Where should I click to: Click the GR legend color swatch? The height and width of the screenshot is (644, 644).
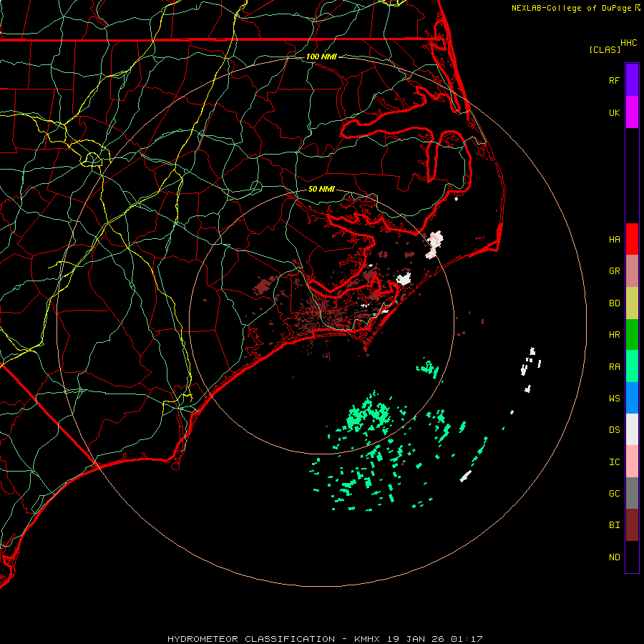pos(632,271)
